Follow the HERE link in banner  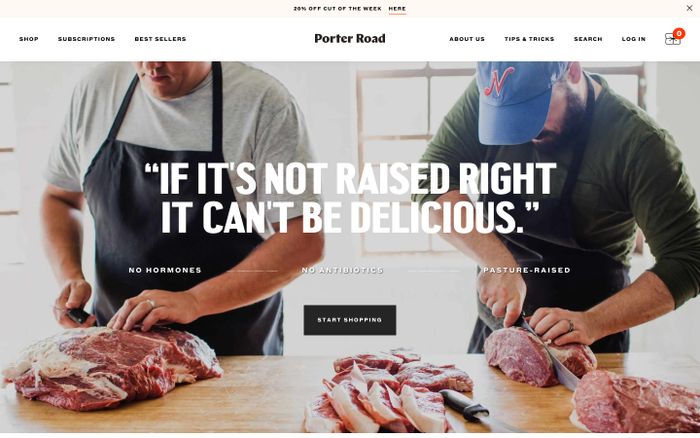point(397,8)
